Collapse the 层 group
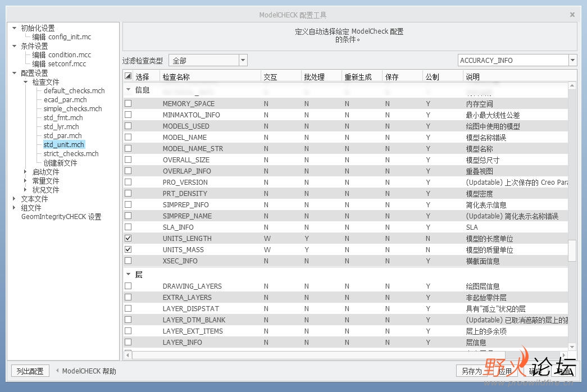Viewport: 587px width, 392px height. point(129,275)
